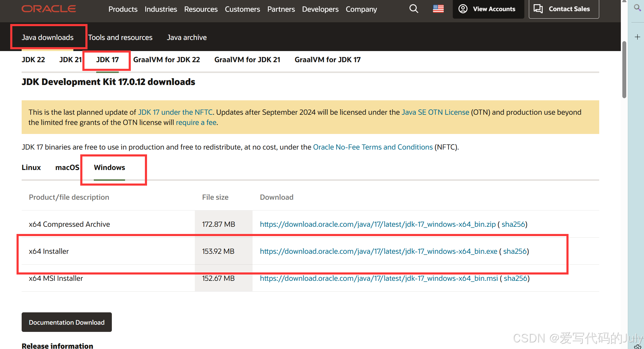Click the Oracle logo
This screenshot has height=349, width=644.
point(49,9)
